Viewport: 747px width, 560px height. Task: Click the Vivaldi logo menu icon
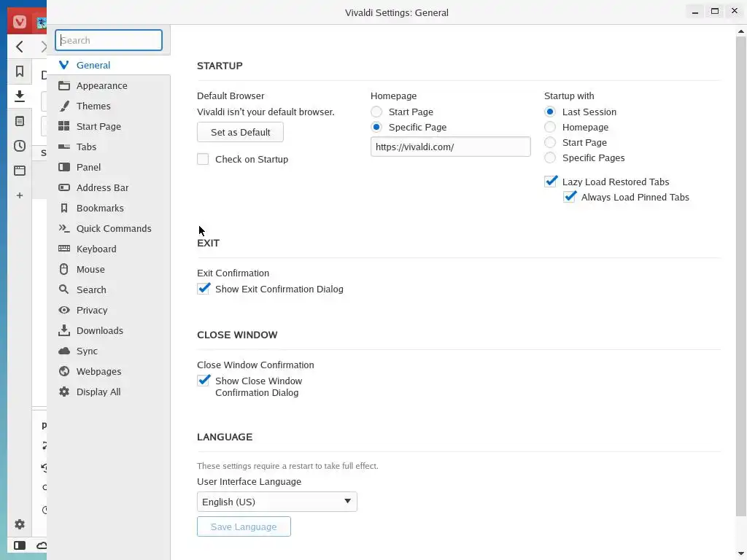(20, 22)
